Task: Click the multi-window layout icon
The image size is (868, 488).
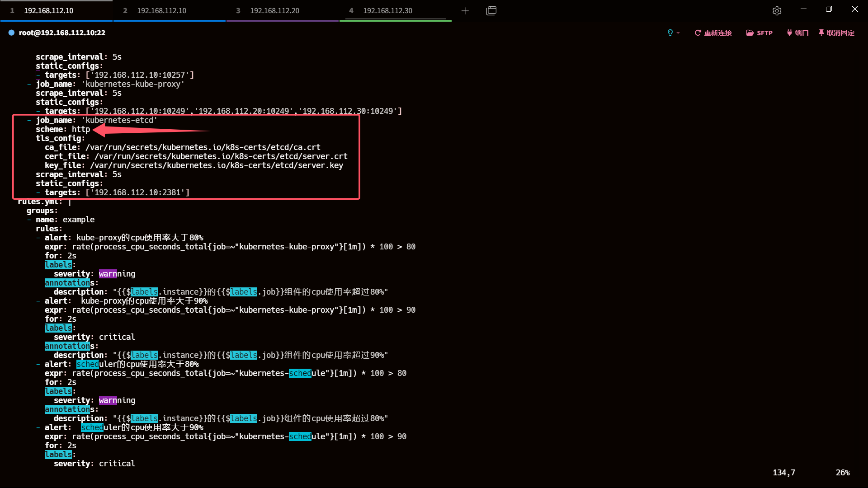Action: (491, 10)
